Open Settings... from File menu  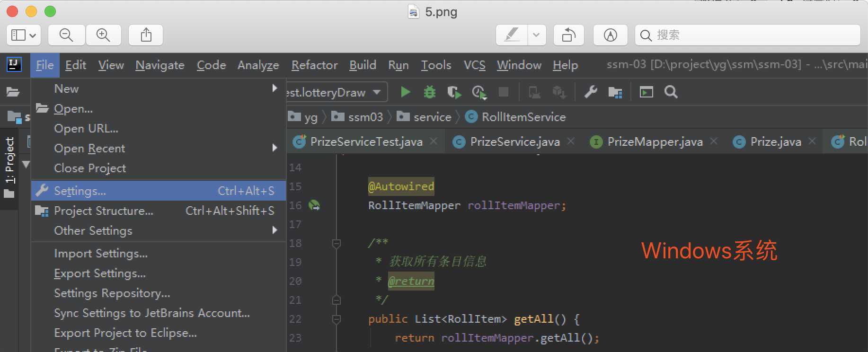coord(159,191)
